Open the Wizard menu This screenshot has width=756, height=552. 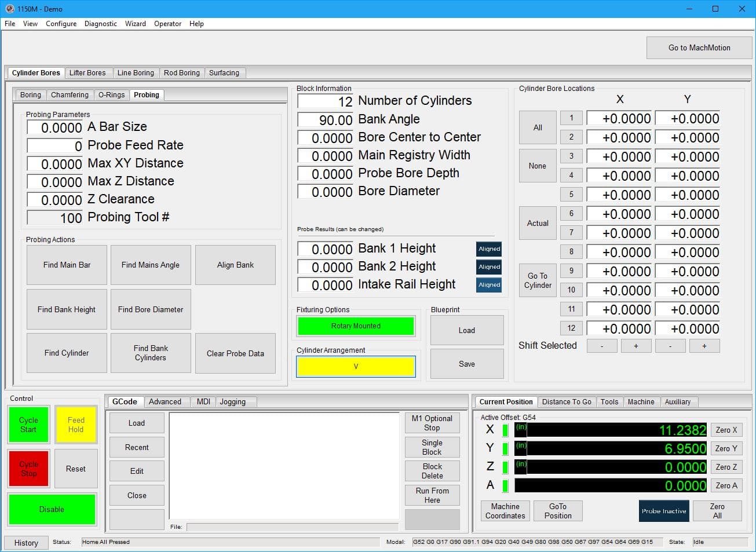(135, 24)
